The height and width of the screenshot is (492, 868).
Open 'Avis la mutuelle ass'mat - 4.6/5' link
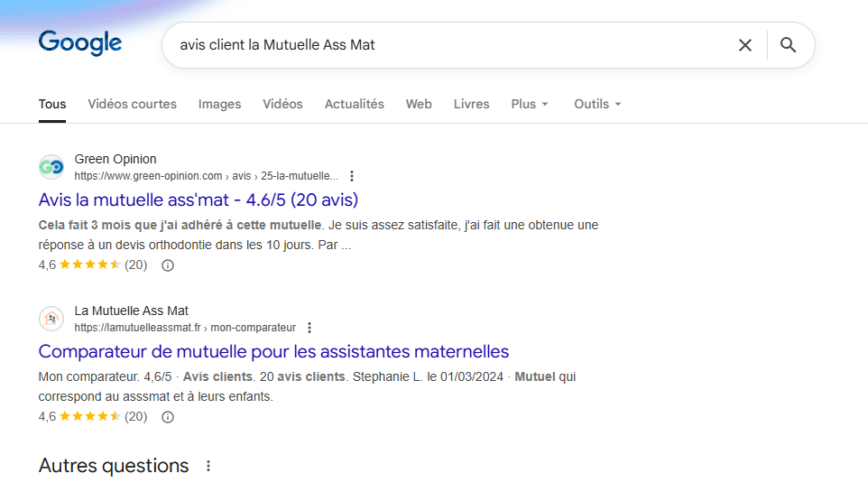[199, 200]
